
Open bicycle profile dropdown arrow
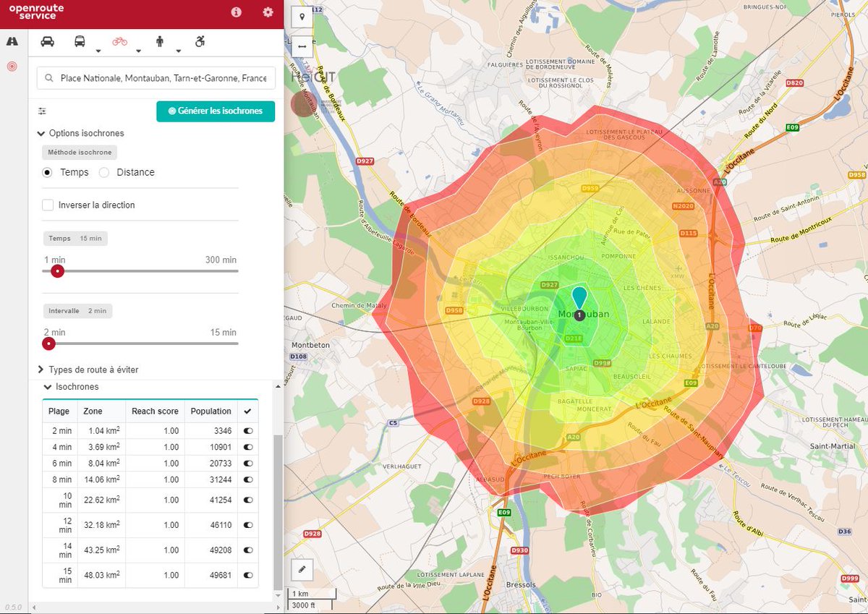(x=138, y=51)
